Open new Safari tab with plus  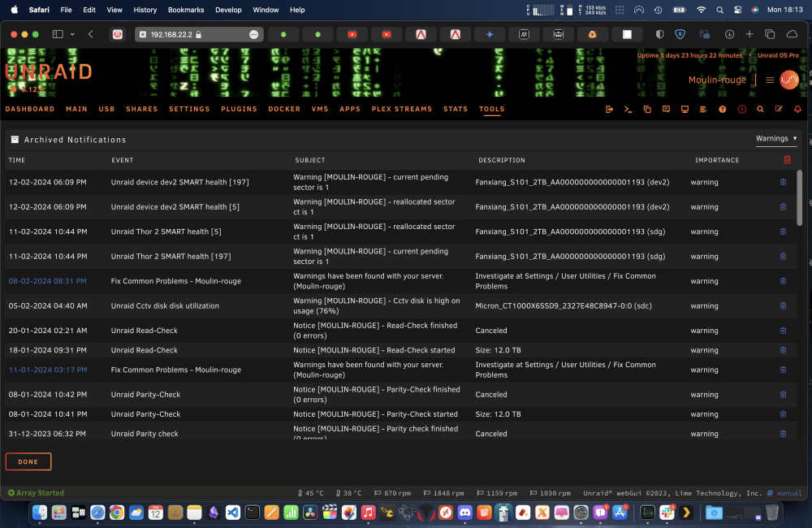coord(749,34)
